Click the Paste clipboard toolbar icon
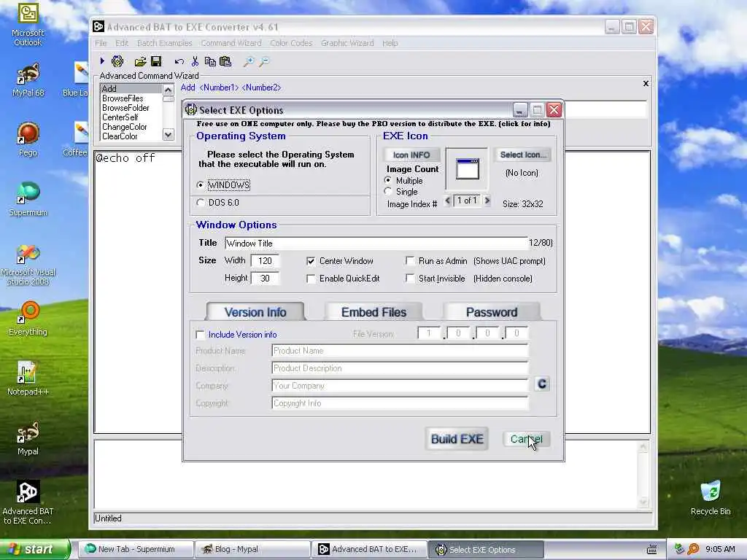Screen dimensions: 747x560 pyautogui.click(x=225, y=61)
